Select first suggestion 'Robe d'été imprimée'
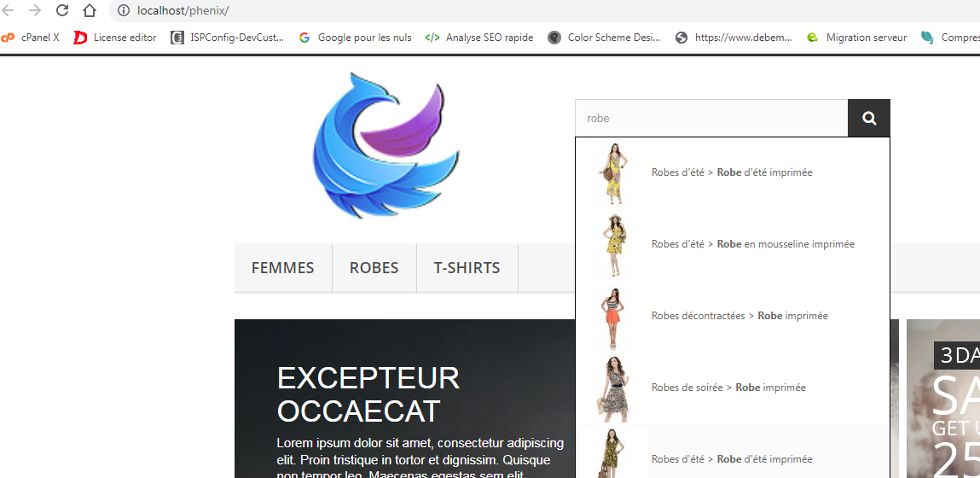Viewport: 980px width, 478px height. pos(733,173)
